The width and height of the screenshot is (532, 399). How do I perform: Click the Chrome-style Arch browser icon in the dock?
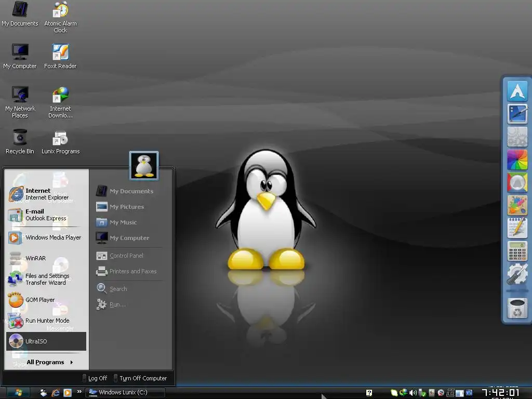517,182
